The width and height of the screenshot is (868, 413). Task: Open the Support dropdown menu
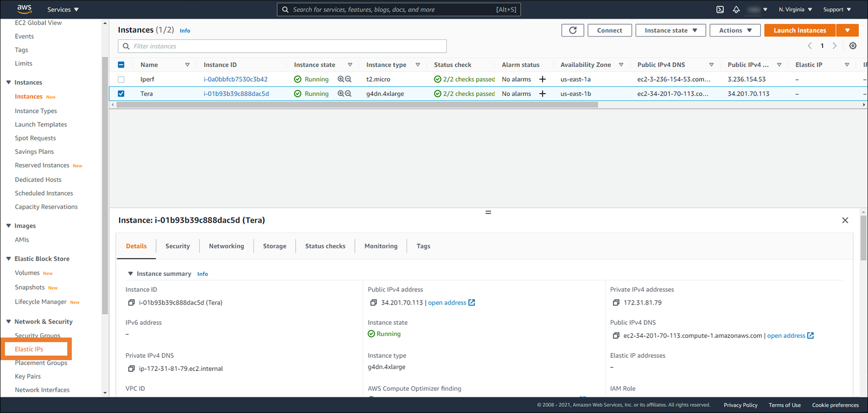pos(837,9)
